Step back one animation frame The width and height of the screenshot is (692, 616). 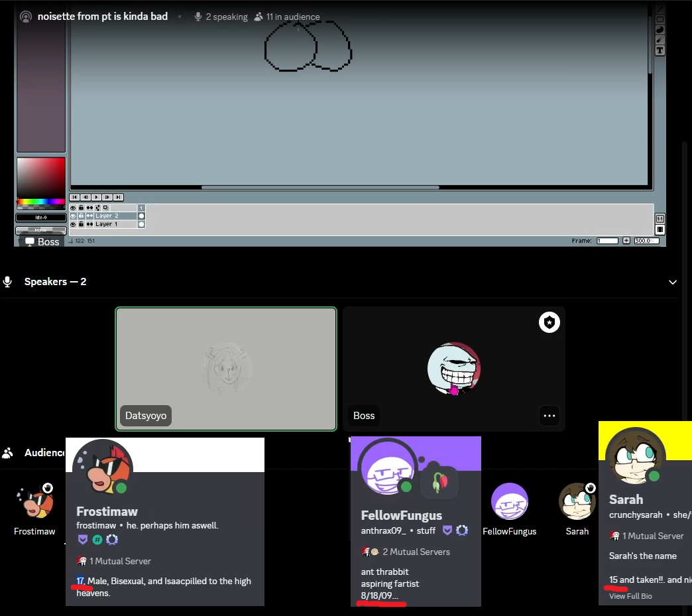coord(86,197)
